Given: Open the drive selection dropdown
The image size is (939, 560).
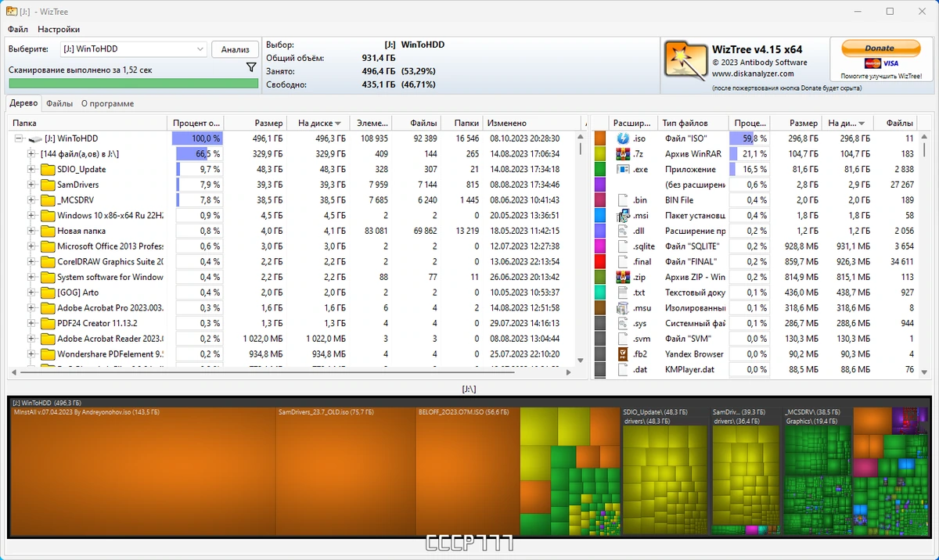Looking at the screenshot, I should tap(134, 49).
